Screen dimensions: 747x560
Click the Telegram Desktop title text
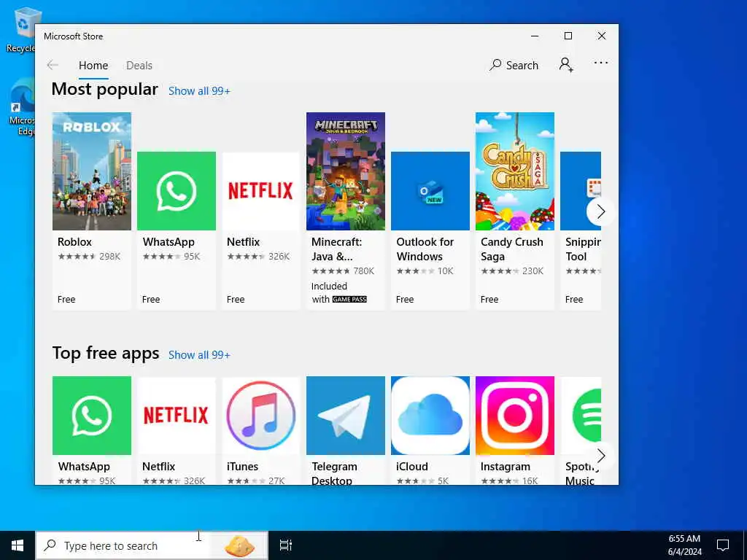[x=334, y=473]
